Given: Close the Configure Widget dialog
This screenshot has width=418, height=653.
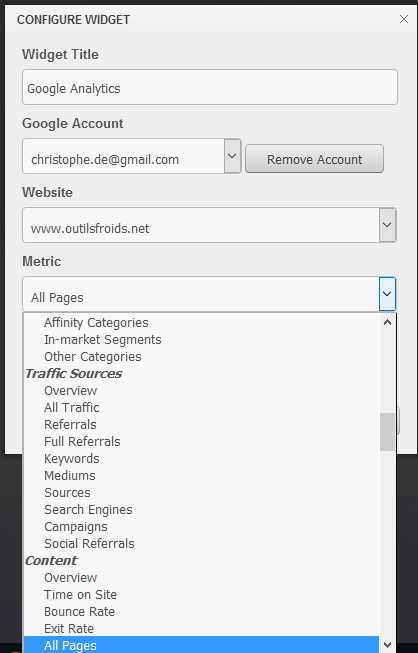Looking at the screenshot, I should tap(403, 19).
